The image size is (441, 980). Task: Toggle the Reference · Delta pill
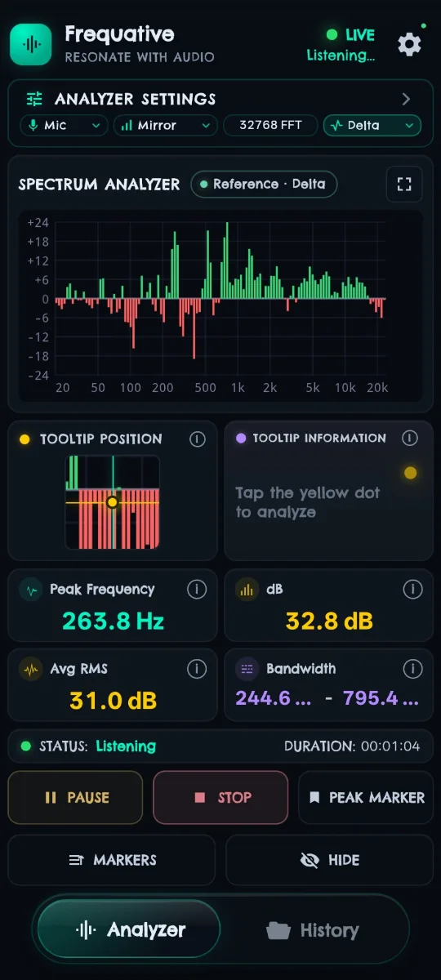[x=264, y=184]
